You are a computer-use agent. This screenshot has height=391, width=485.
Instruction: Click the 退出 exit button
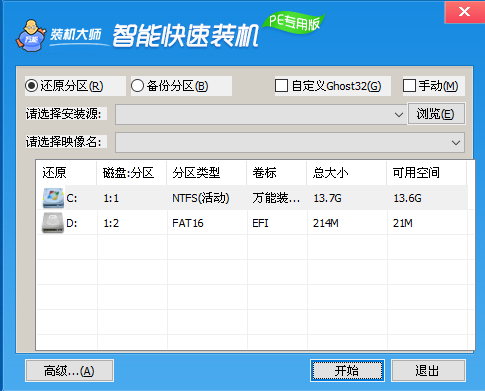428,370
